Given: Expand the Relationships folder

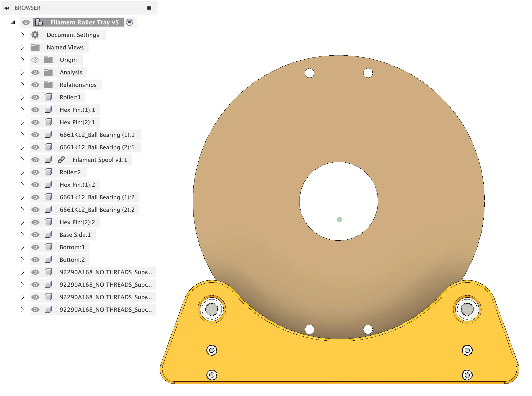Looking at the screenshot, I should tap(22, 85).
